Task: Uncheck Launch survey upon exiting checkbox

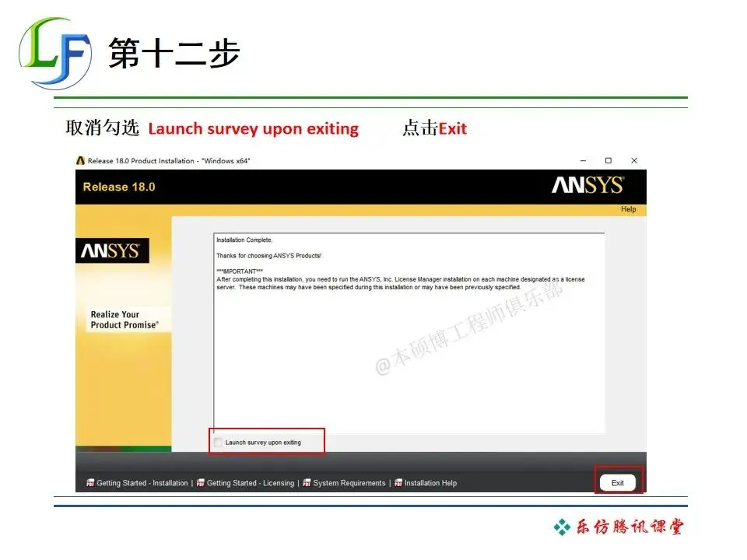Action: click(x=218, y=443)
